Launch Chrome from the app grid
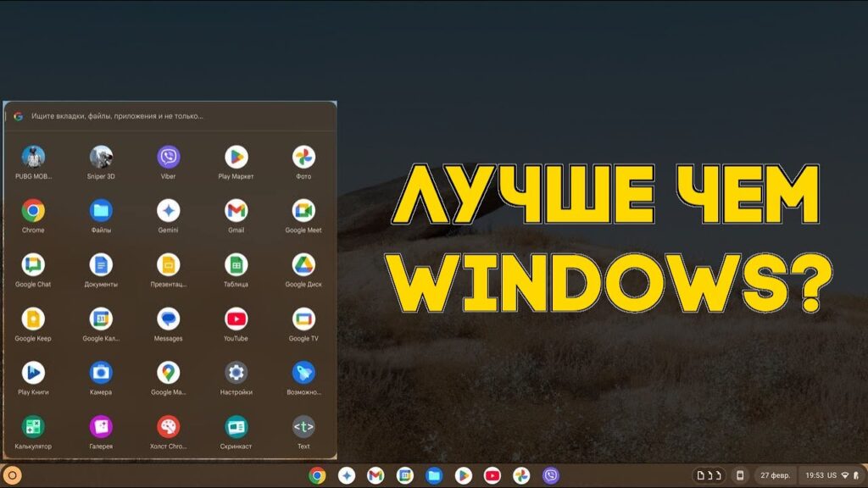This screenshot has width=868, height=488. [33, 211]
